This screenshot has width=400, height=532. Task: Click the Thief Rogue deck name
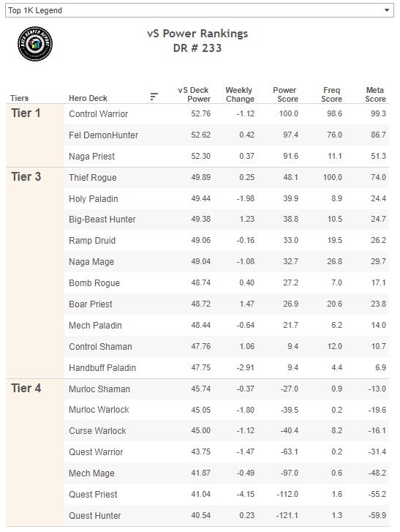(93, 177)
